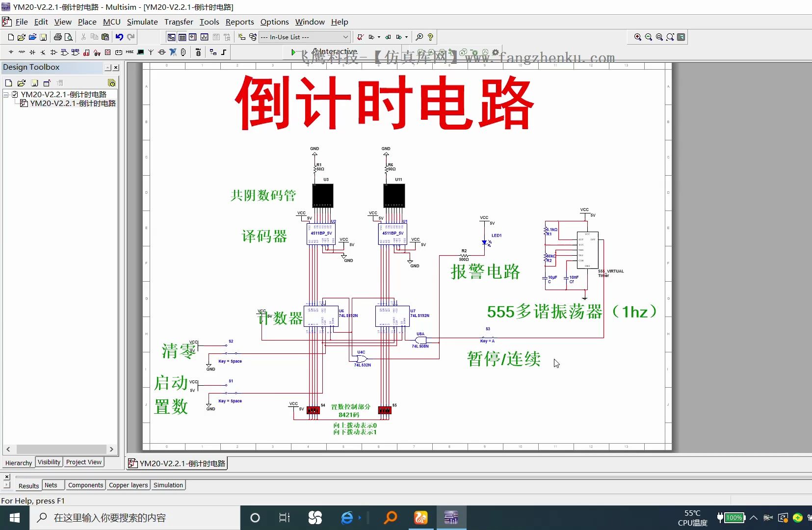Collapse the YM20-V2.2.1 project tree node

(x=6, y=94)
